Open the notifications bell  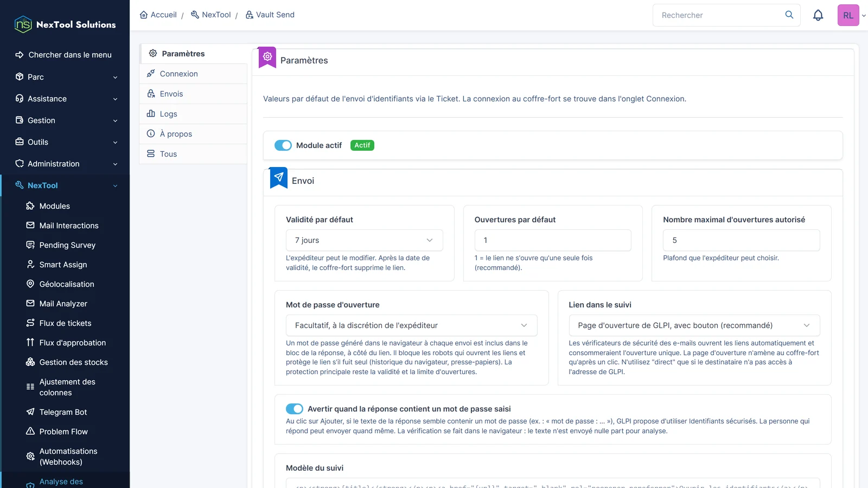coord(818,15)
